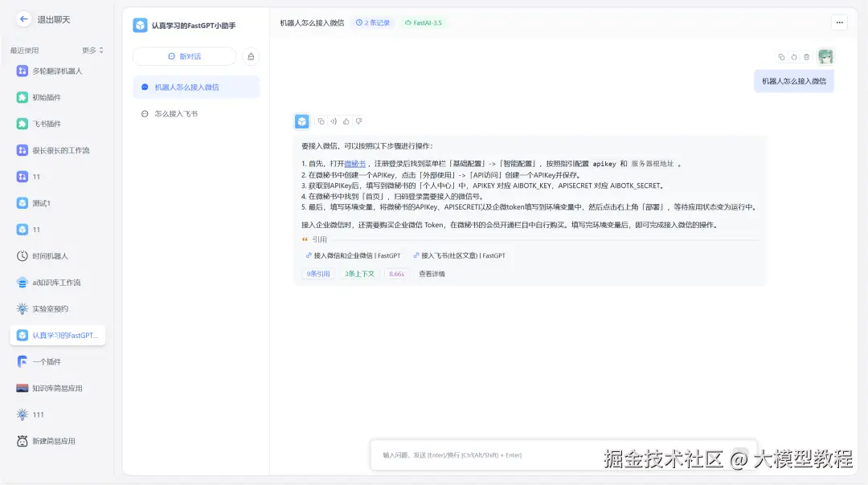
Task: Click the AI assistant avatar icon
Action: point(301,121)
